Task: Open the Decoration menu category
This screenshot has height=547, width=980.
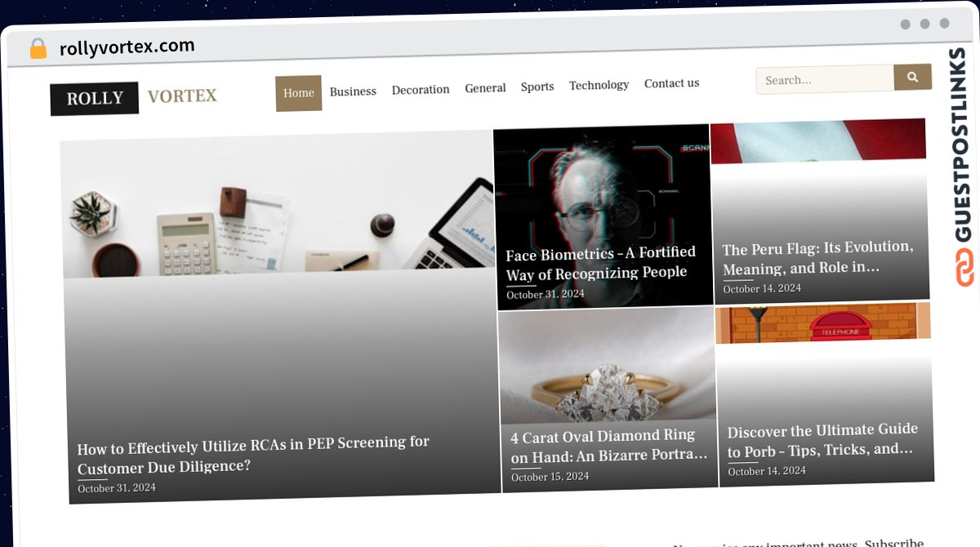Action: coord(421,90)
